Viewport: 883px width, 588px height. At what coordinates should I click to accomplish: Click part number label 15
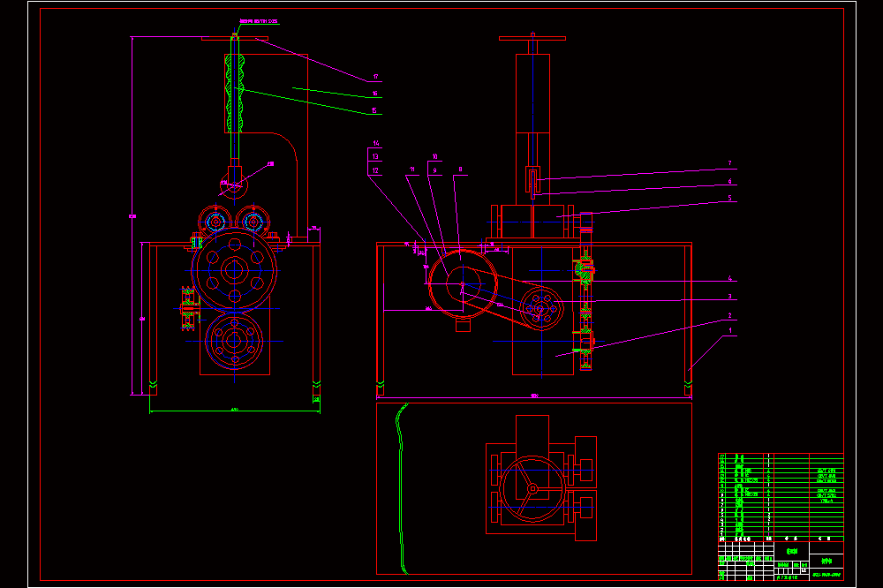(374, 110)
